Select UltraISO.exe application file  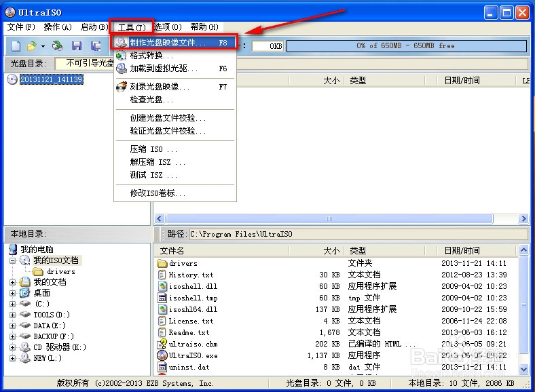click(x=193, y=356)
